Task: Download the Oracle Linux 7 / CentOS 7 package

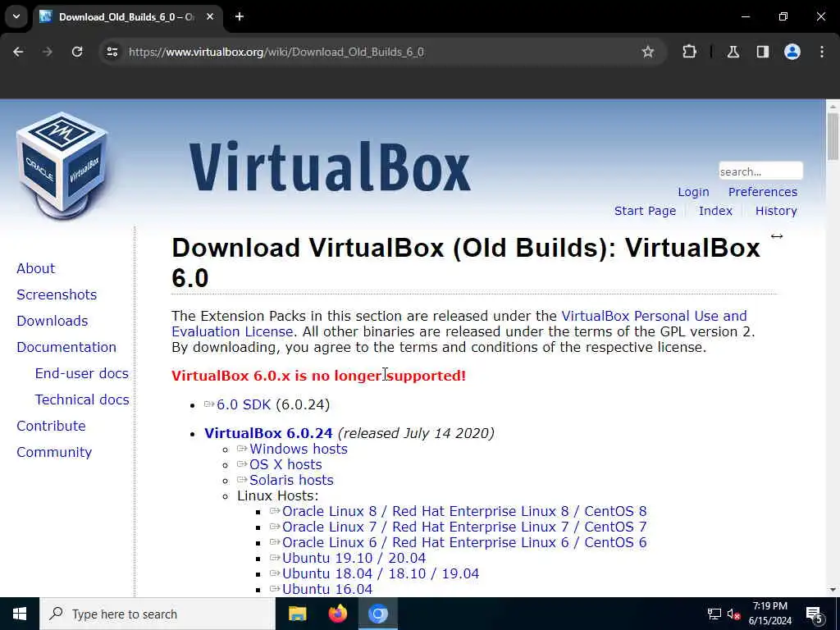Action: [464, 527]
